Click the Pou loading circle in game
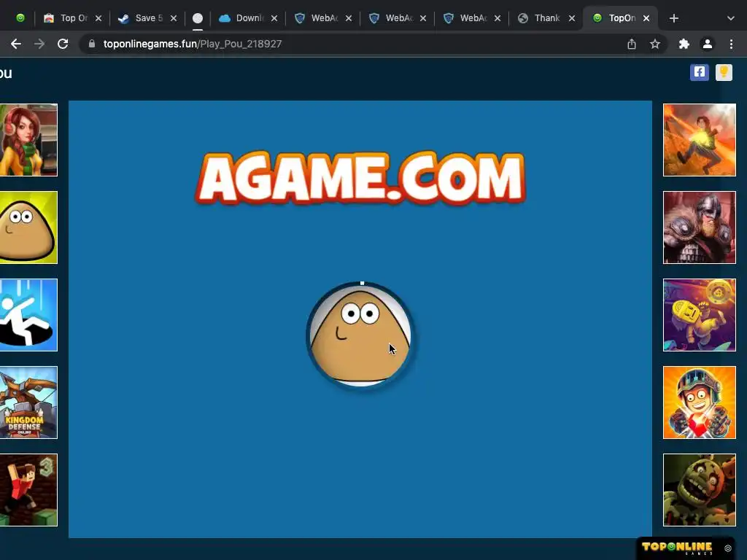 point(360,335)
